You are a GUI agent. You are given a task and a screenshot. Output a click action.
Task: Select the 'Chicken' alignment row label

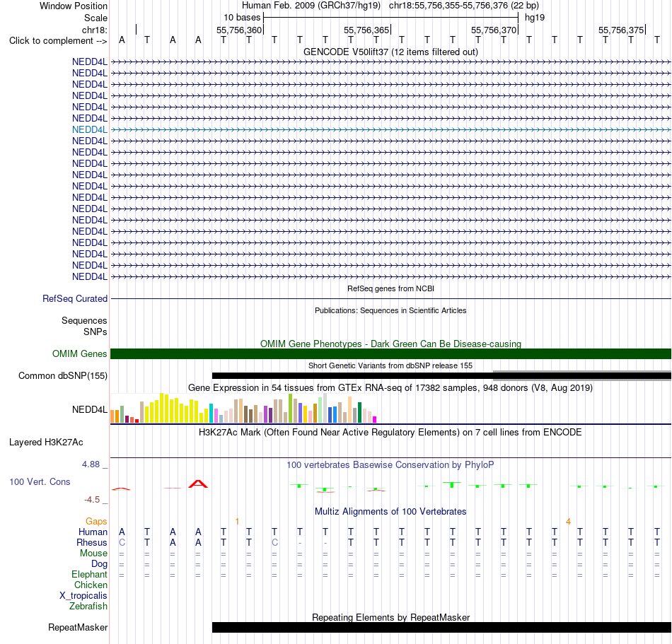91,585
